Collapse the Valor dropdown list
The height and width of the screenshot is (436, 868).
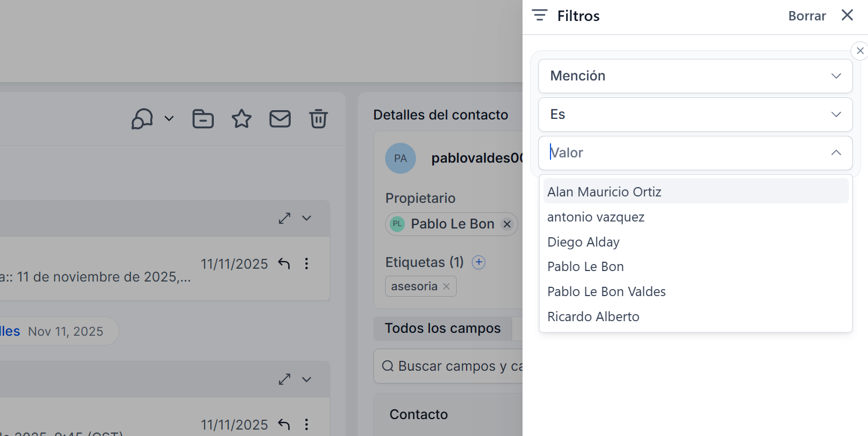click(x=835, y=153)
